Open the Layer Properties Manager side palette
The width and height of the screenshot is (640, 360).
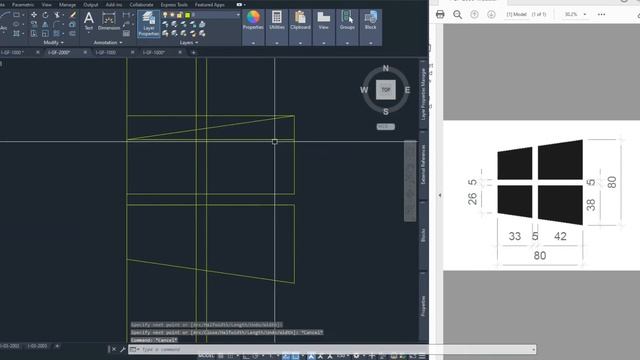click(x=423, y=94)
